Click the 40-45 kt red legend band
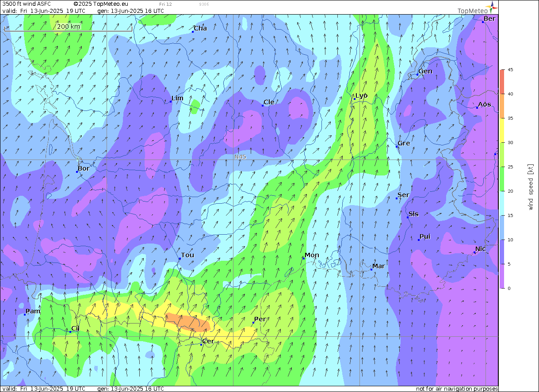 [501, 81]
